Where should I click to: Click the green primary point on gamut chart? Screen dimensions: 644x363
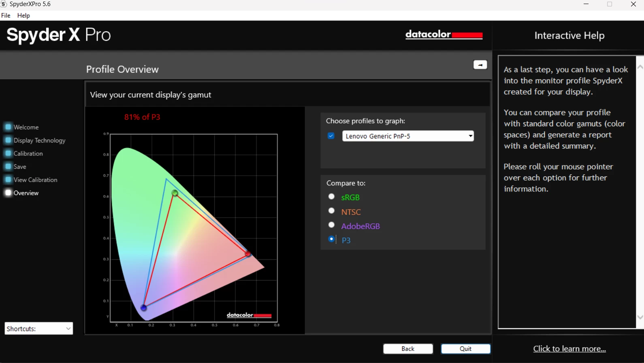(x=175, y=193)
